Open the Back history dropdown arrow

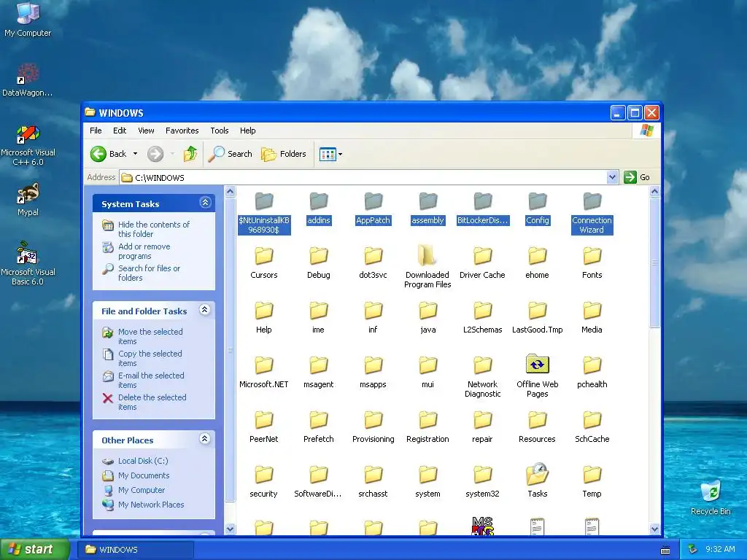135,154
